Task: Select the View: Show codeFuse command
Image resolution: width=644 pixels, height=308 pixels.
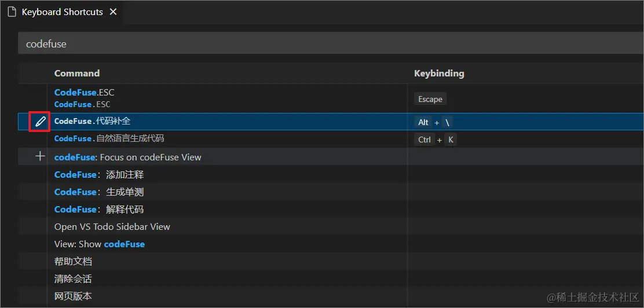Action: [100, 244]
